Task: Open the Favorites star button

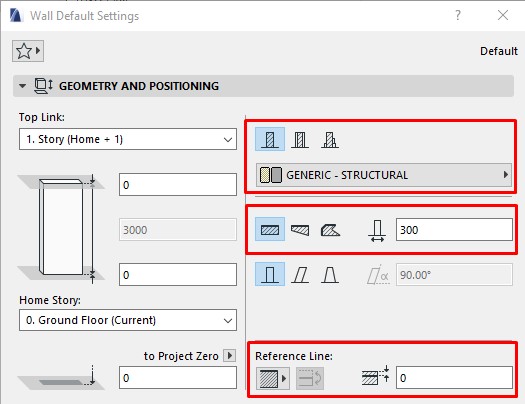Action: [28, 51]
